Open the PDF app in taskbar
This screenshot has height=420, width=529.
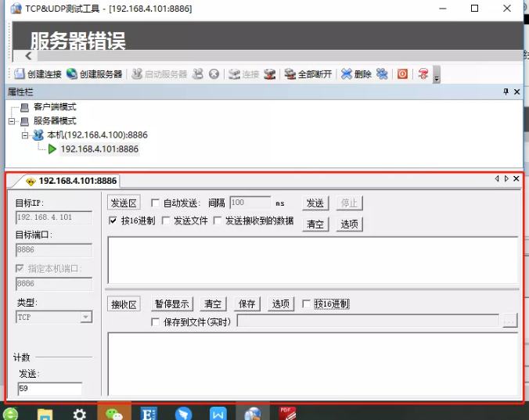(x=287, y=414)
